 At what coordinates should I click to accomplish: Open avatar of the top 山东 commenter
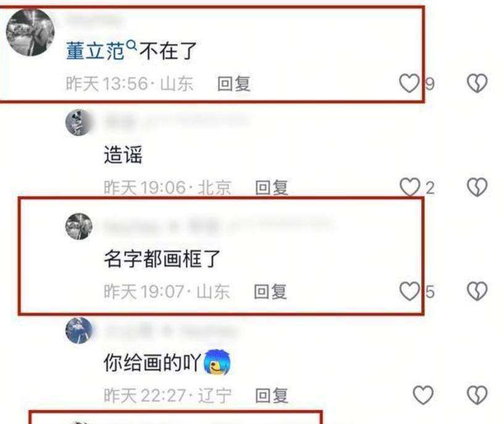click(x=30, y=33)
